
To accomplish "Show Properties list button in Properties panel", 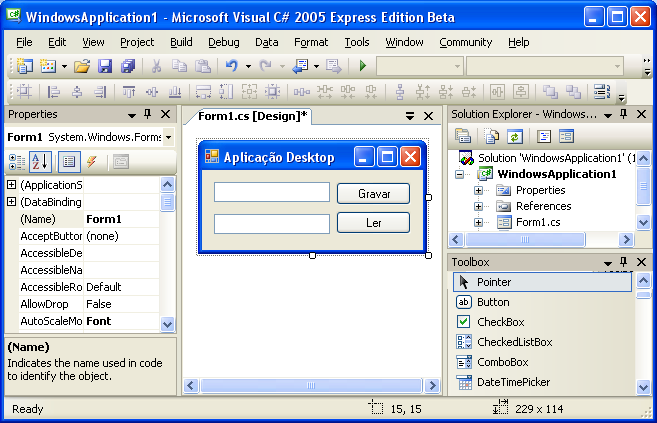I will [69, 162].
